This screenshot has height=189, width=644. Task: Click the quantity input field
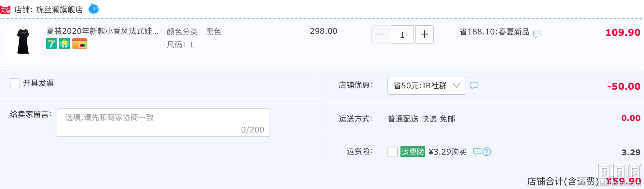(x=402, y=34)
